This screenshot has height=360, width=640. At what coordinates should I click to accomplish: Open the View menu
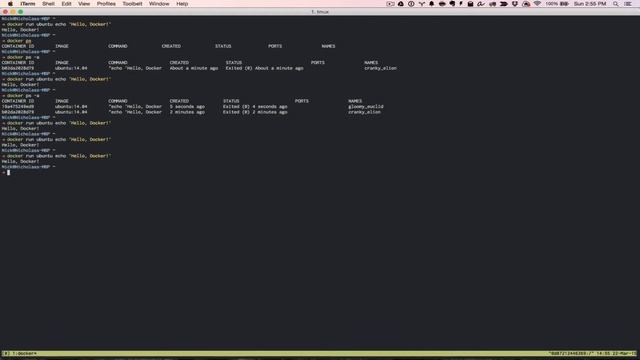point(84,4)
